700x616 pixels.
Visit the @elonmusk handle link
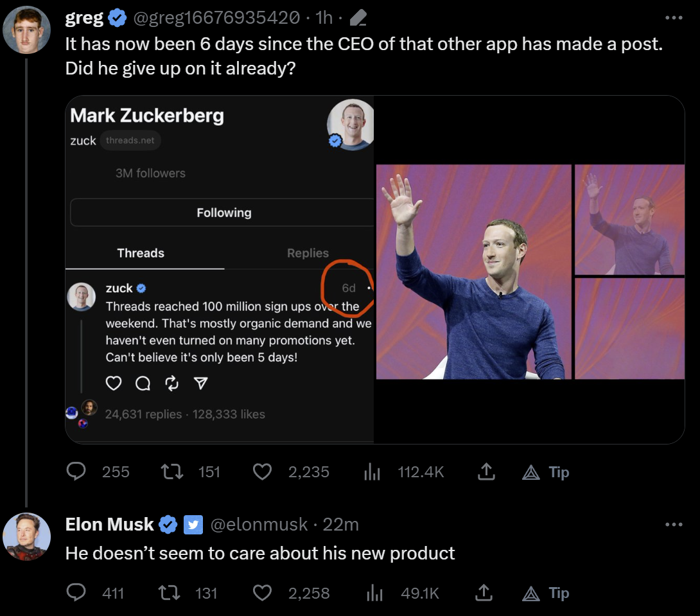coord(259,525)
